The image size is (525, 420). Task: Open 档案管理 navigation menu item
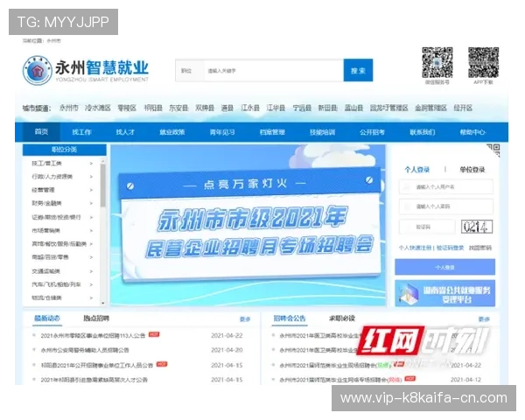pos(272,132)
